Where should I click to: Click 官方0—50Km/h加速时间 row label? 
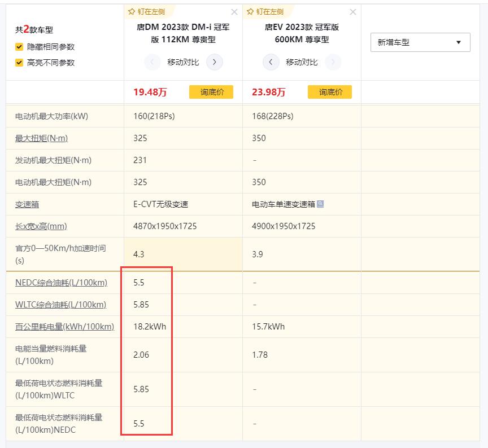pos(60,254)
